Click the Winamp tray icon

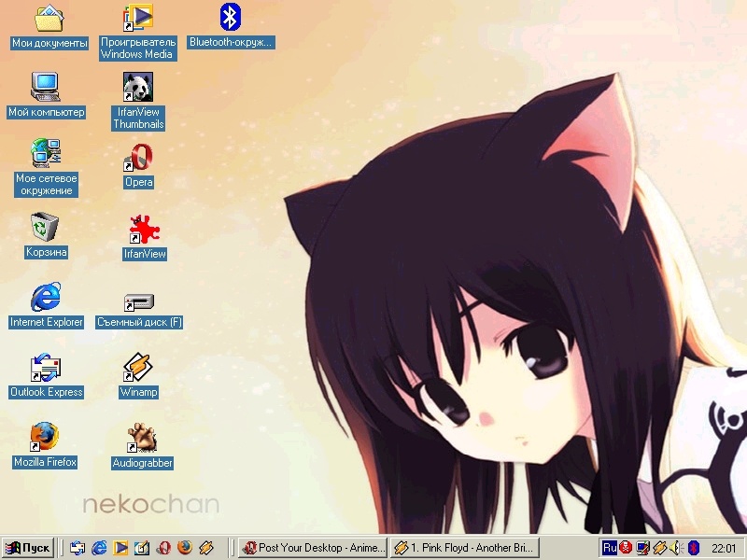tap(660, 548)
